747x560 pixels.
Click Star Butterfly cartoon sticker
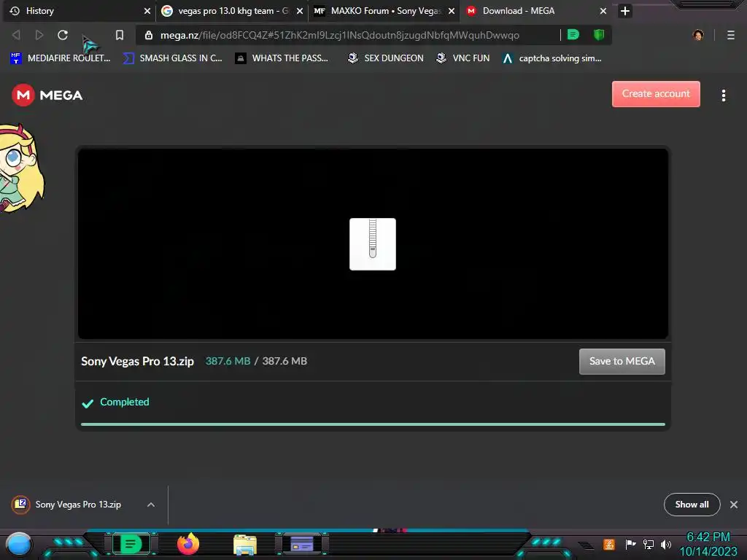20,167
